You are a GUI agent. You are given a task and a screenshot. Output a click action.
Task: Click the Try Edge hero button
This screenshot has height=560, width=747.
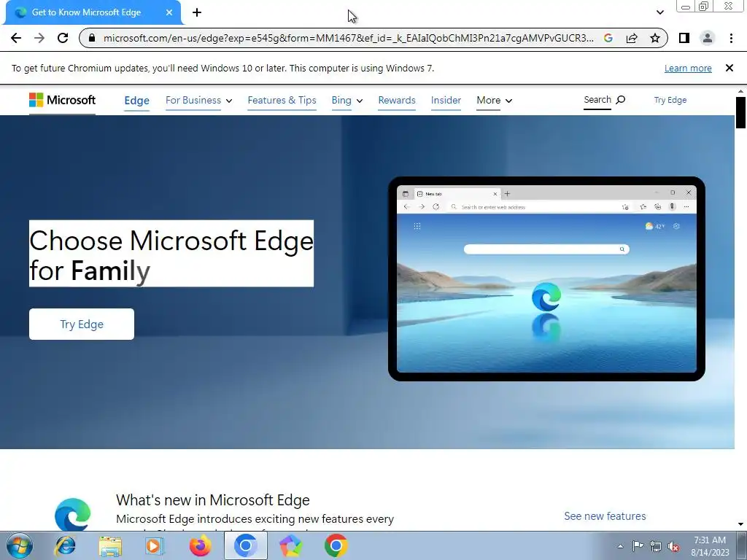pyautogui.click(x=82, y=324)
